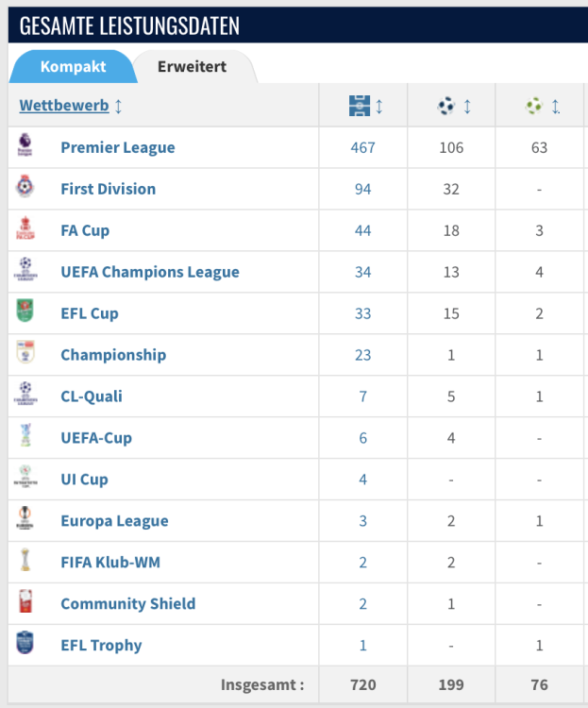The height and width of the screenshot is (708, 588).
Task: Click the Europa League logo icon
Action: tap(25, 520)
